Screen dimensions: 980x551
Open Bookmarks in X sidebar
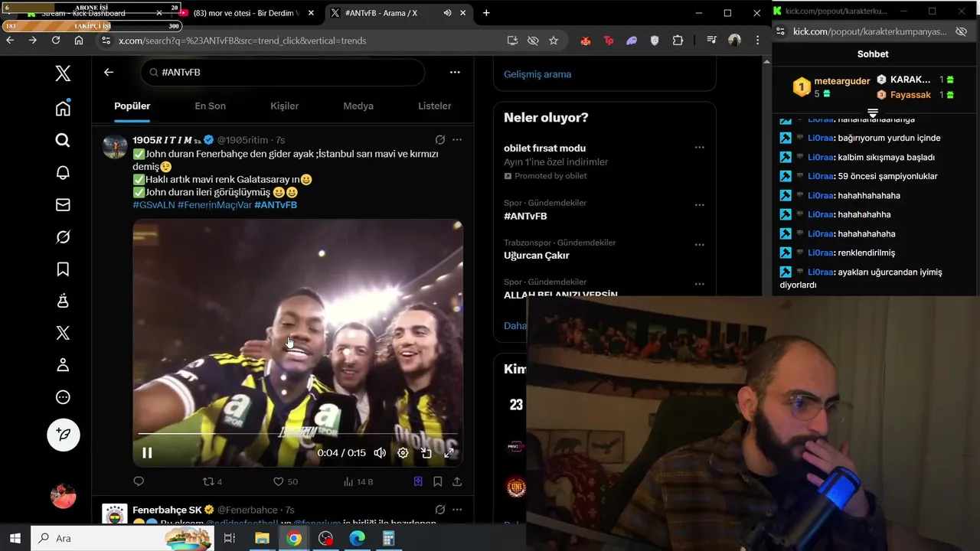(x=63, y=269)
